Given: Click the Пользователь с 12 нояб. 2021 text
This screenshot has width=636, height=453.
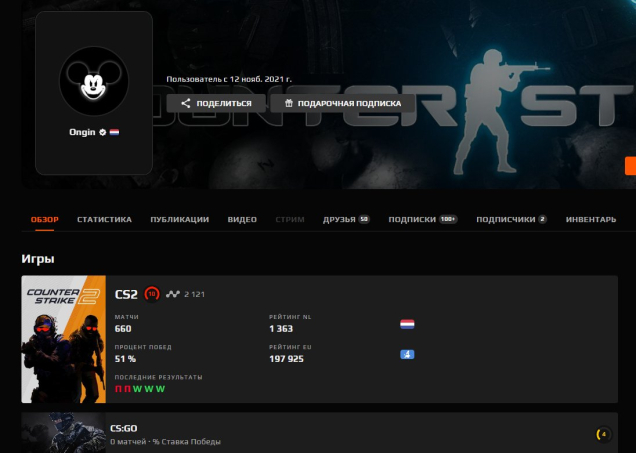Looking at the screenshot, I should click(229, 79).
